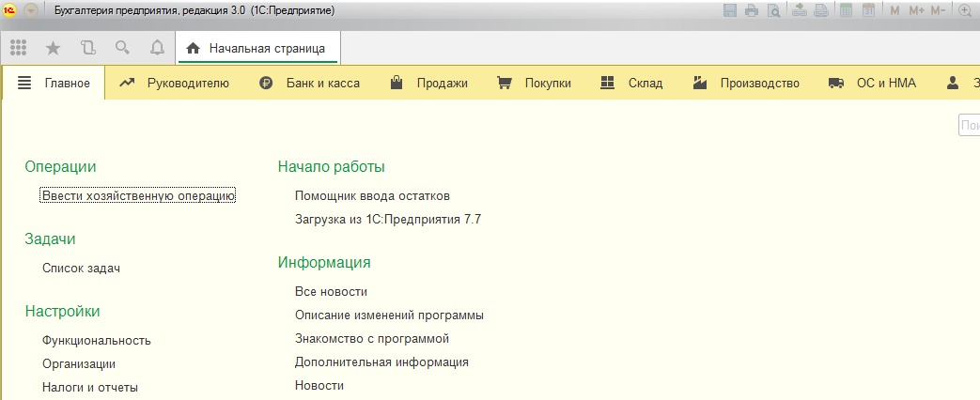The width and height of the screenshot is (980, 400).
Task: Open Знакомство с программой
Action: pyautogui.click(x=372, y=339)
